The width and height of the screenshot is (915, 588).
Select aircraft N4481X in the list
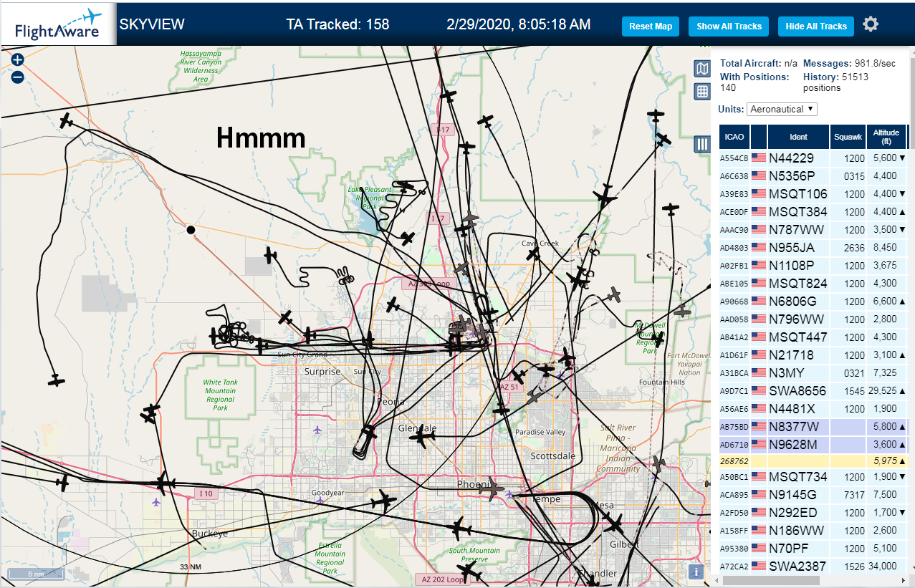(x=813, y=409)
